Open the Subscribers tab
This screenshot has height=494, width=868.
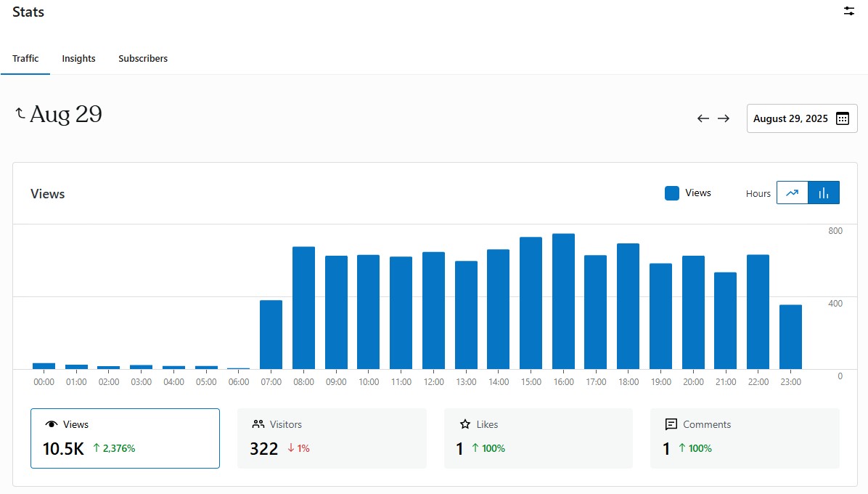click(143, 58)
